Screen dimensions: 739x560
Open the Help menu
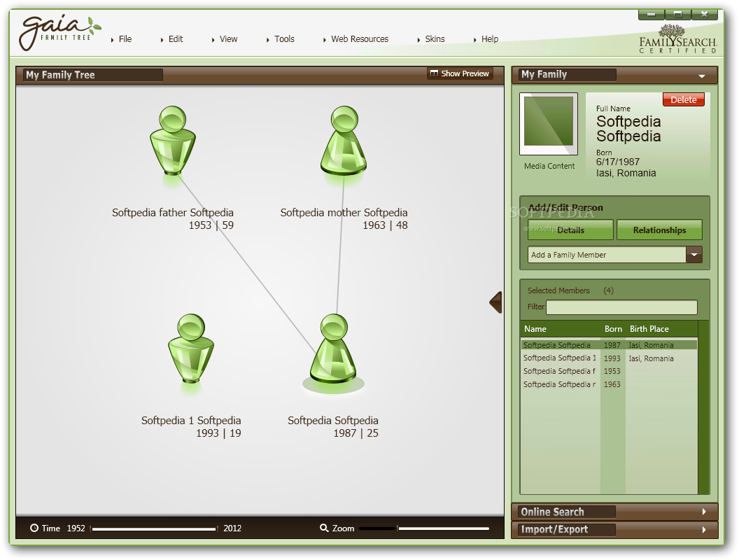click(490, 39)
